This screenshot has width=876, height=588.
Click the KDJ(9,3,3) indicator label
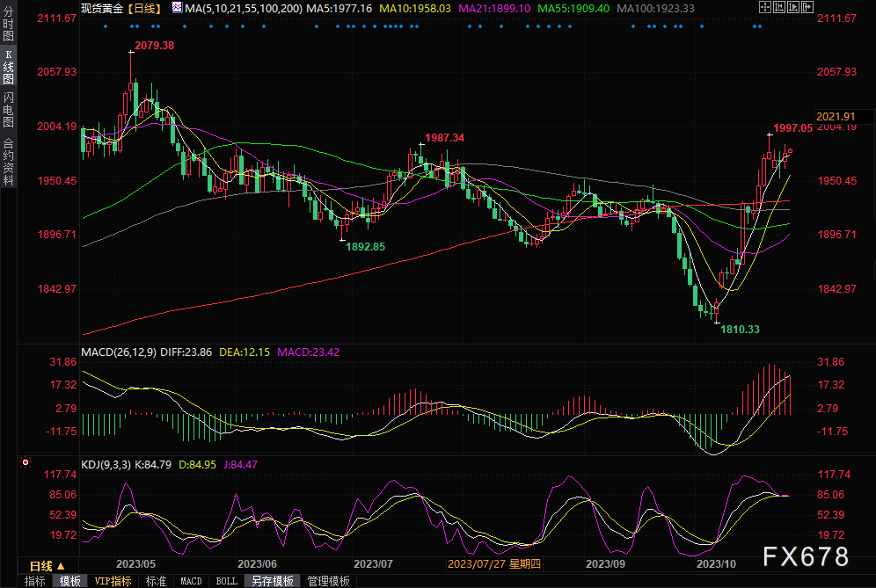[x=106, y=464]
